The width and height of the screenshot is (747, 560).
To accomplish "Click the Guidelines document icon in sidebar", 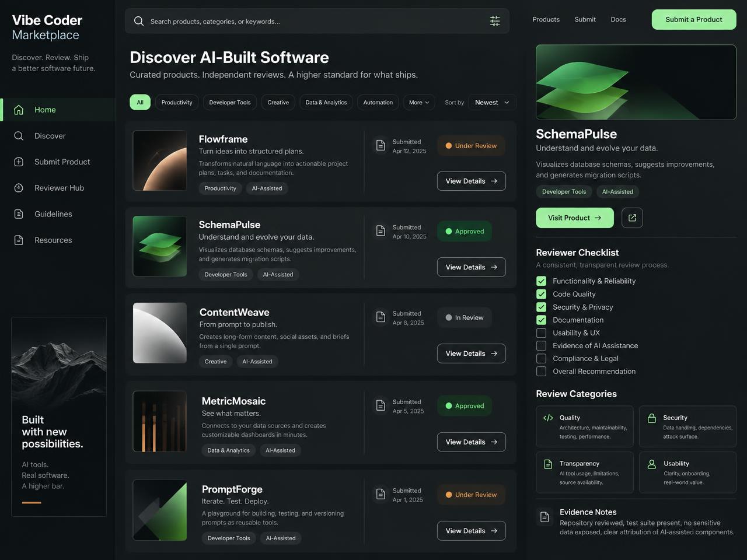I will point(19,214).
